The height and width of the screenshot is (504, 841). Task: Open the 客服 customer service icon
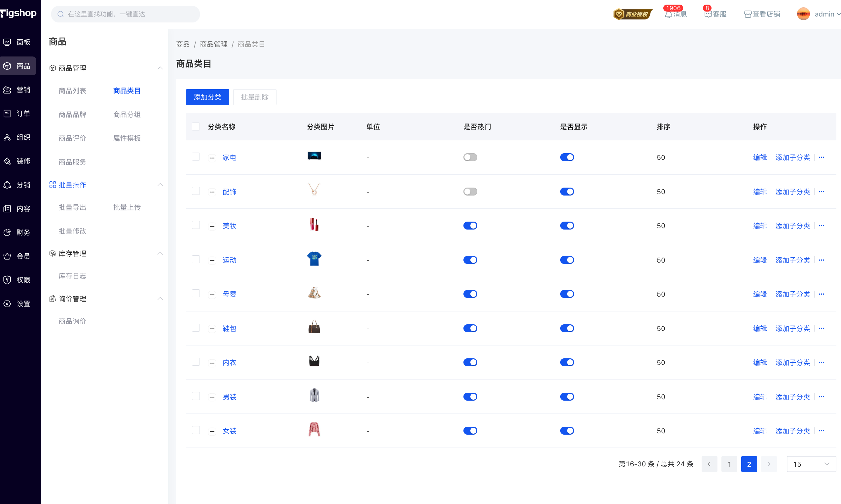[x=708, y=15]
